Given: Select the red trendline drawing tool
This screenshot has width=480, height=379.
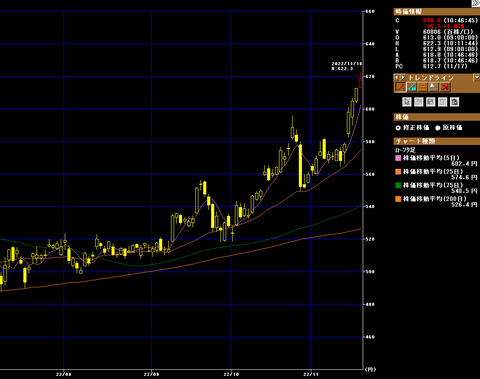Looking at the screenshot, I should pyautogui.click(x=401, y=87).
